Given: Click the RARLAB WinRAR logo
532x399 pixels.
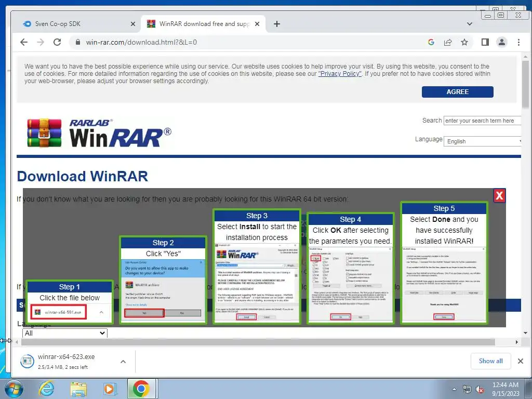Looking at the screenshot, I should [99, 132].
